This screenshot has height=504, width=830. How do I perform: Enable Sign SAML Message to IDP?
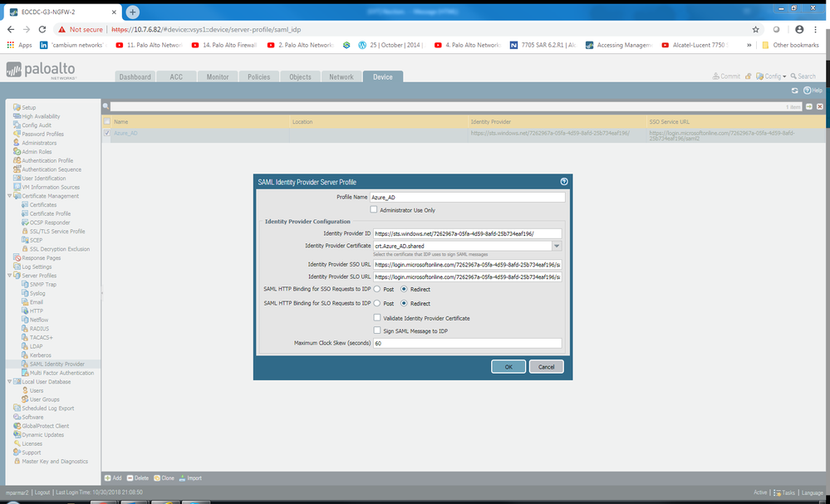pyautogui.click(x=377, y=330)
